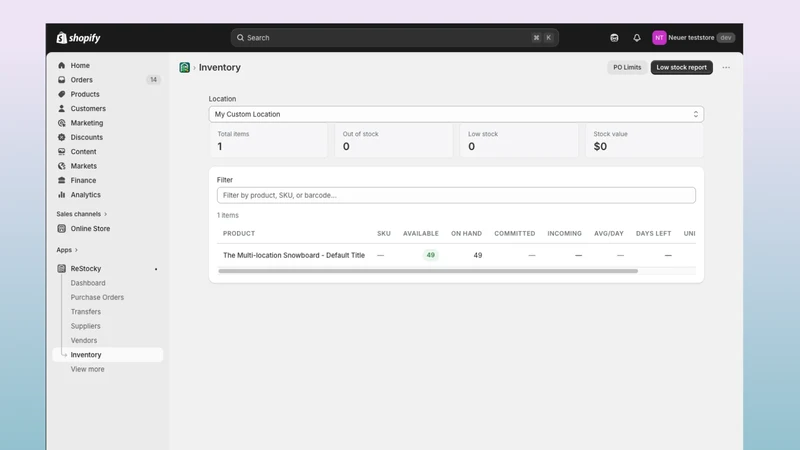Click the Total items card

tap(268, 141)
